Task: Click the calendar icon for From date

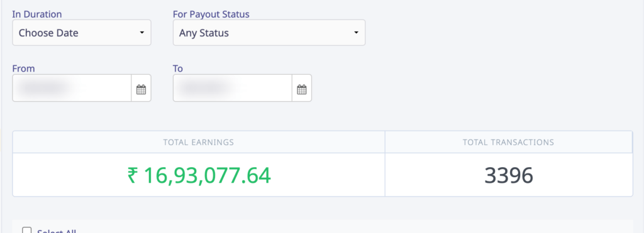Action: click(142, 89)
